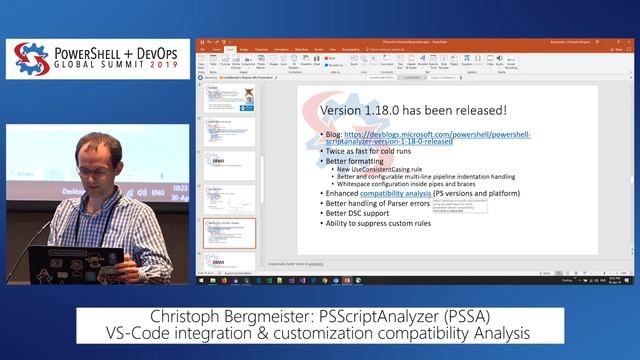Screen dimensions: 640x360
Task: Select the DEMO slide thumbnail at the panel bottom
Action: click(x=229, y=261)
